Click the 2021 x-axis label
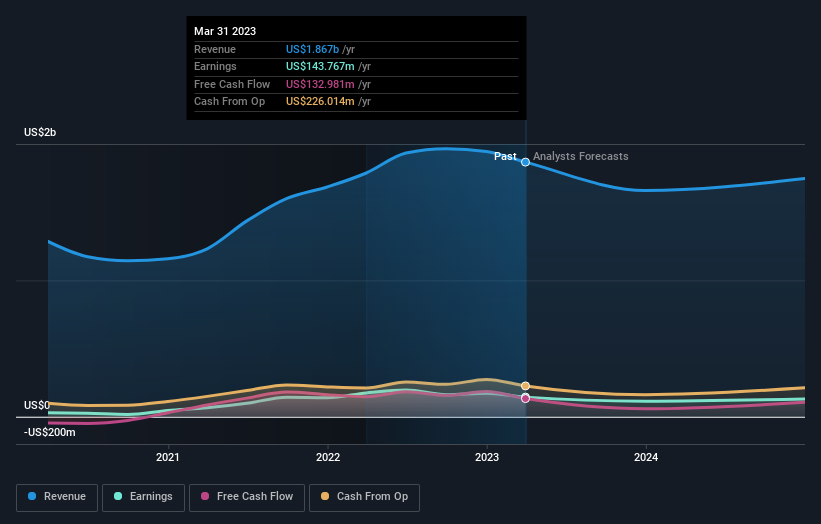This screenshot has height=524, width=821. pos(168,458)
